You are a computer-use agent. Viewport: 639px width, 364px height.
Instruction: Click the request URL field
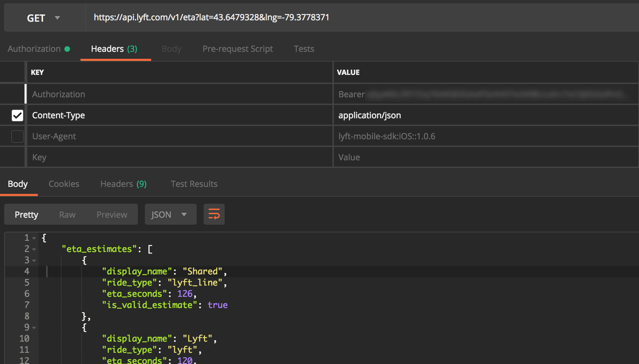tap(363, 17)
